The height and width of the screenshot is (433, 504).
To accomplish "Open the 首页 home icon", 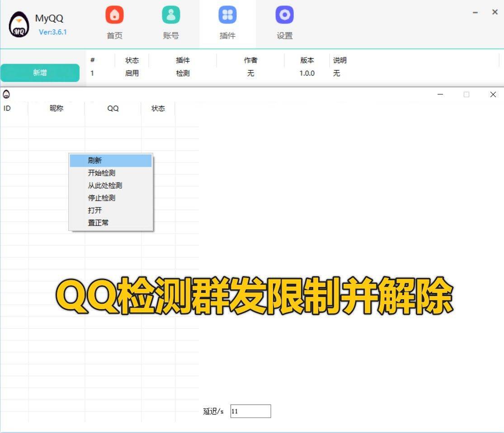I will pyautogui.click(x=114, y=15).
